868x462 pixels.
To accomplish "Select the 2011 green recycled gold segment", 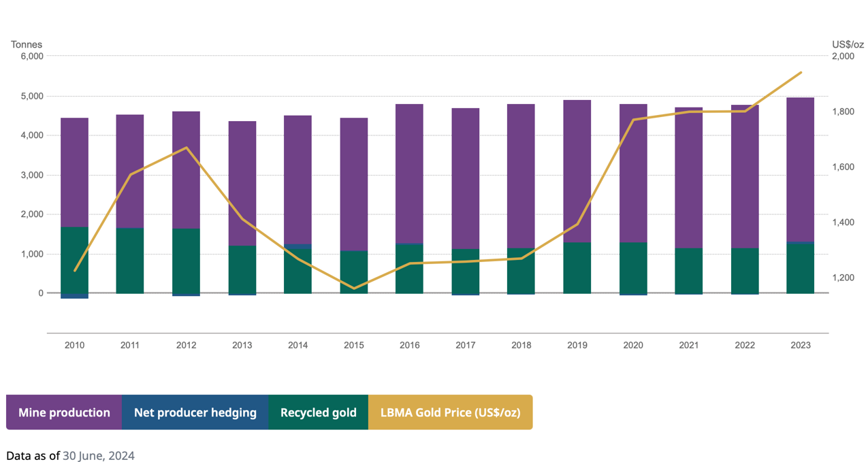I will [x=130, y=261].
